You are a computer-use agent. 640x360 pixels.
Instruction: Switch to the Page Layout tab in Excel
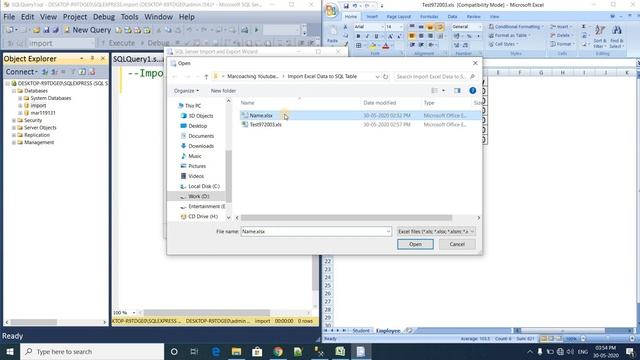point(398,17)
